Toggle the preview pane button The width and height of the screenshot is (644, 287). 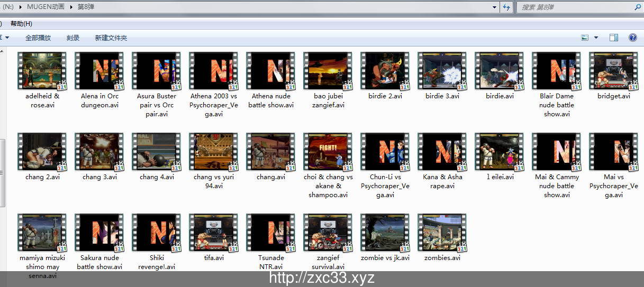tap(614, 38)
